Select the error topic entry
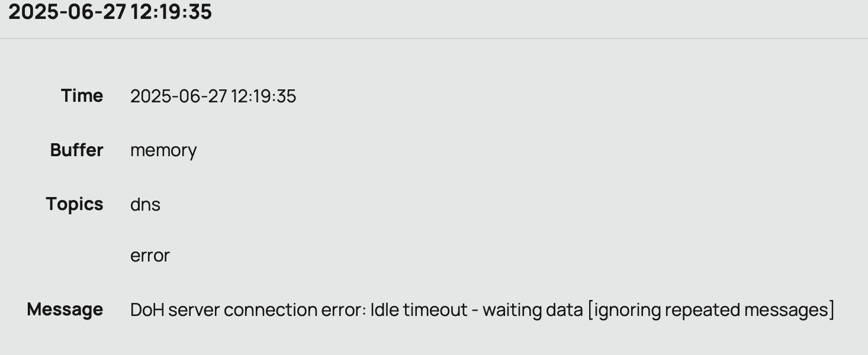The height and width of the screenshot is (355, 868). [x=150, y=256]
